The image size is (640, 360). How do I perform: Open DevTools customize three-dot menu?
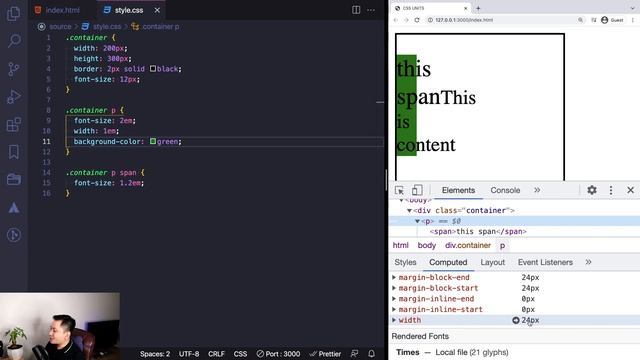pos(611,190)
